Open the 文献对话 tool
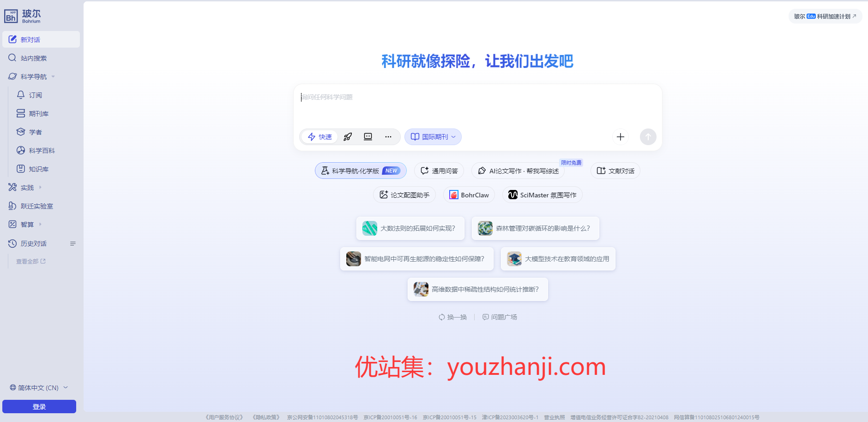868x422 pixels. coord(615,171)
